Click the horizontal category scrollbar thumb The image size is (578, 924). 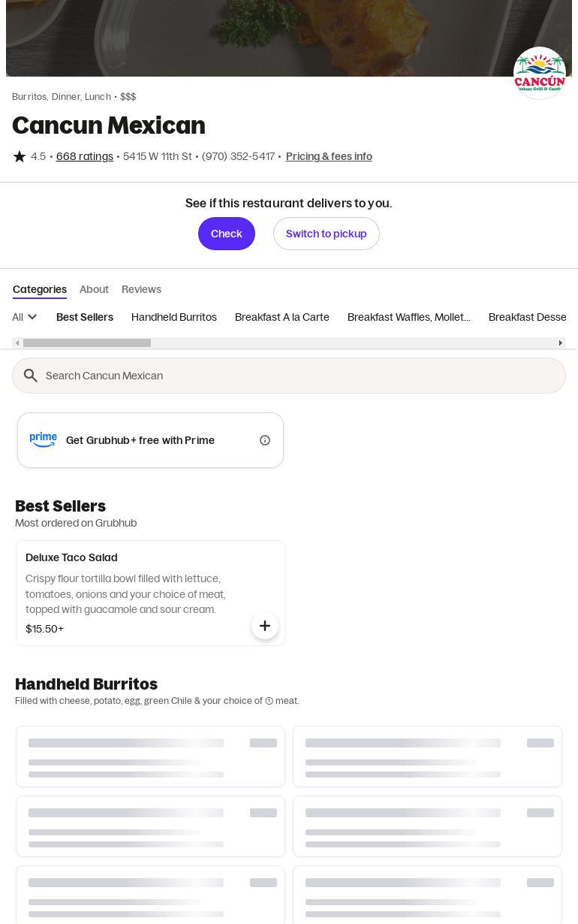[87, 343]
